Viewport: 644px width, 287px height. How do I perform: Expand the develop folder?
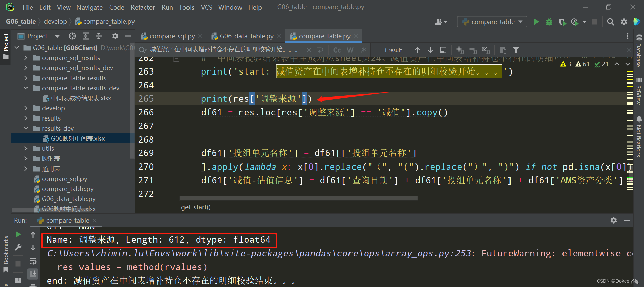(x=26, y=108)
